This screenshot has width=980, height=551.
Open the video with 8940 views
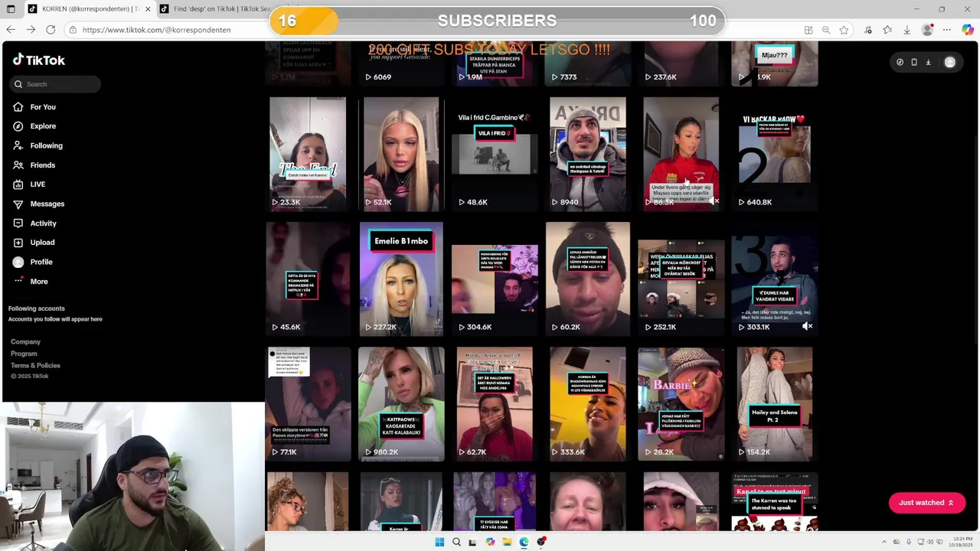pos(588,154)
